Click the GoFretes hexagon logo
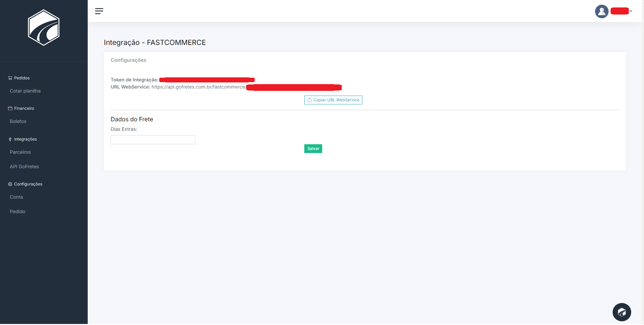The height and width of the screenshot is (325, 644). [44, 28]
